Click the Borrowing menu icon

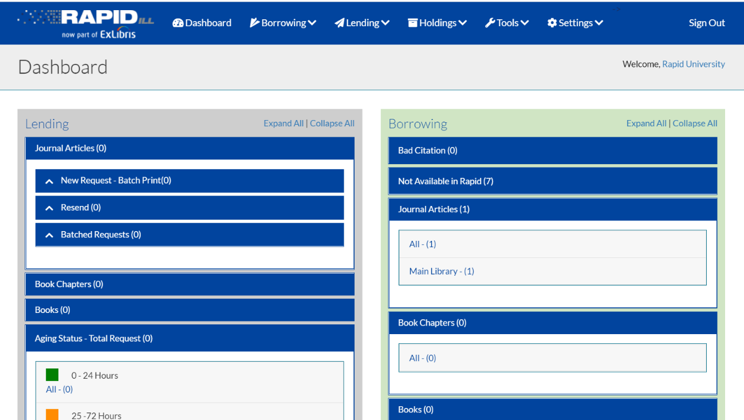coord(254,23)
